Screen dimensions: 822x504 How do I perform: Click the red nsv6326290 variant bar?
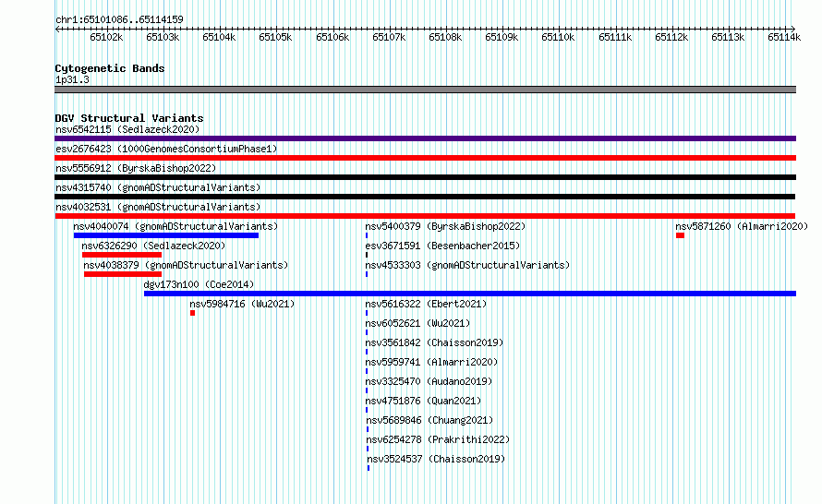122,255
